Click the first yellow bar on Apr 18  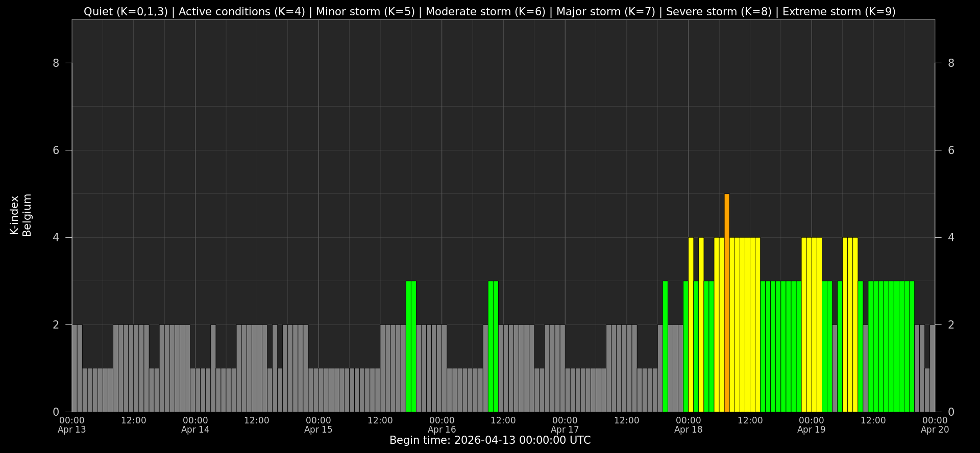[x=691, y=324]
